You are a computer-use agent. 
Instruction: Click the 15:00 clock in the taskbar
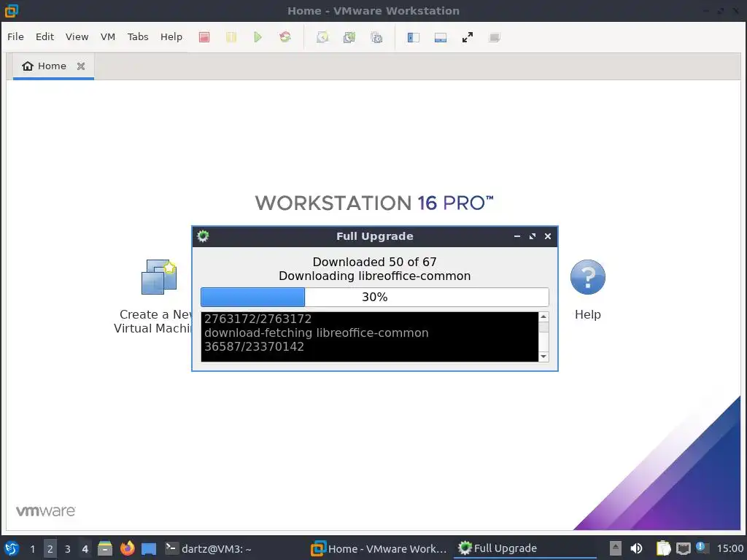pyautogui.click(x=729, y=548)
